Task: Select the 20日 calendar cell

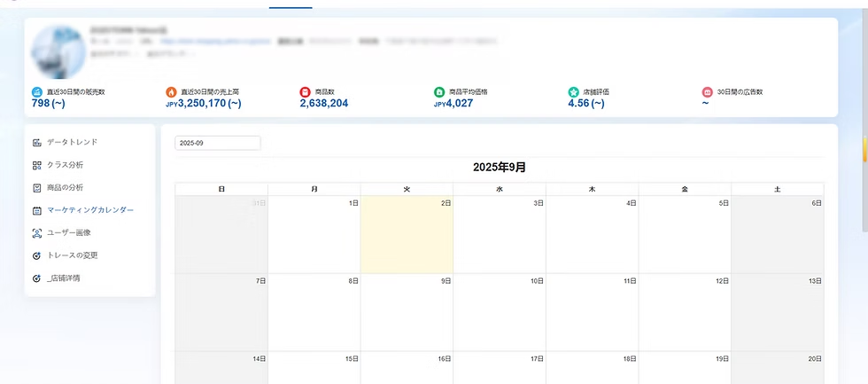Action: 778,368
